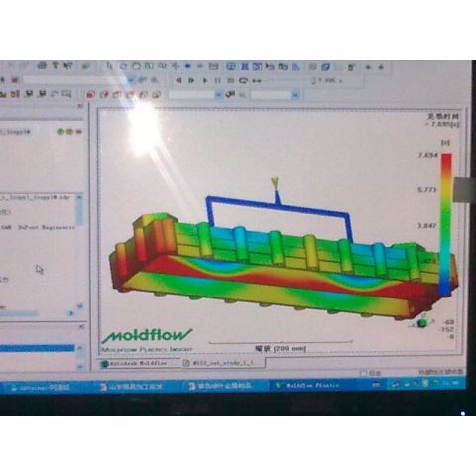
Task: Click the first green circle in tasks pane
Action: [x=60, y=132]
